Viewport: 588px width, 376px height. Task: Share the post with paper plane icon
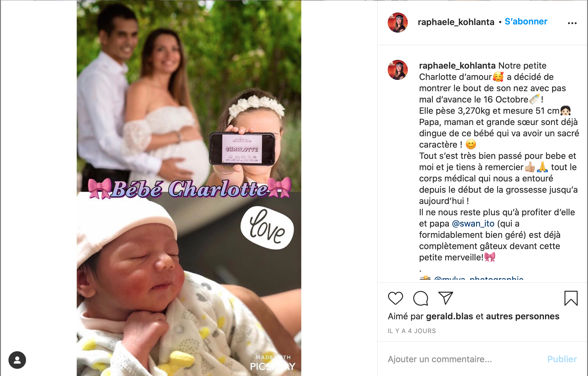pos(445,298)
